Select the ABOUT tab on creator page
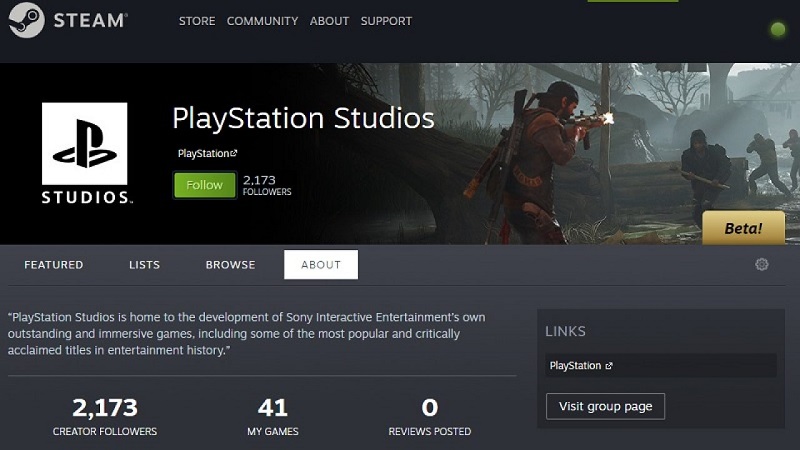The image size is (800, 450). [x=321, y=264]
